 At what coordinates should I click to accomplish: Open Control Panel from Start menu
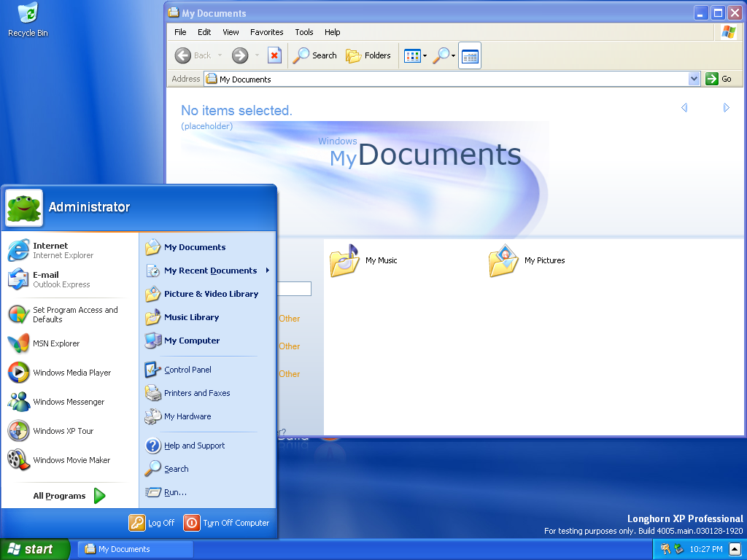[x=187, y=370]
